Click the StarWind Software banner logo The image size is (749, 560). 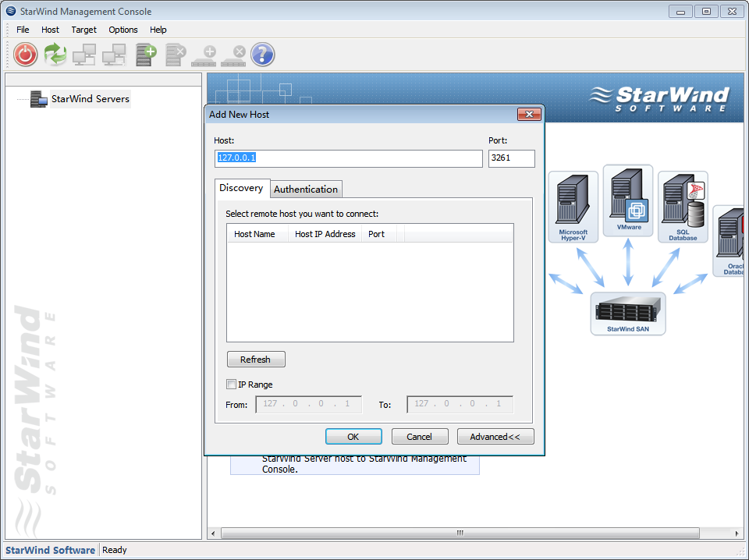[x=660, y=99]
